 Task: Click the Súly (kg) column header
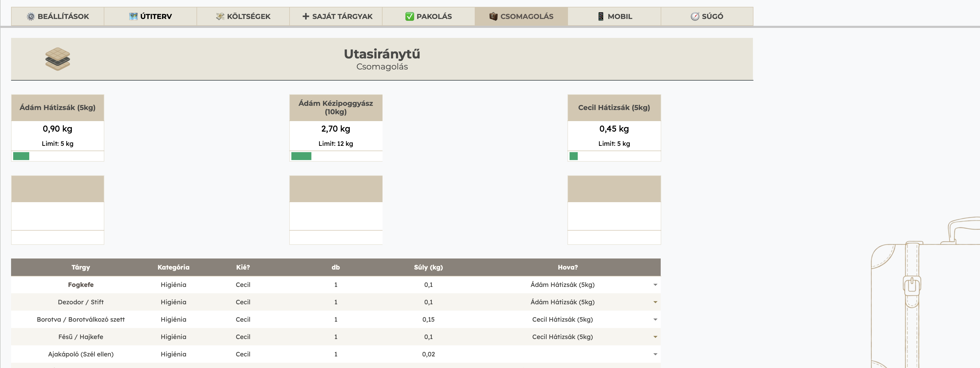point(428,267)
